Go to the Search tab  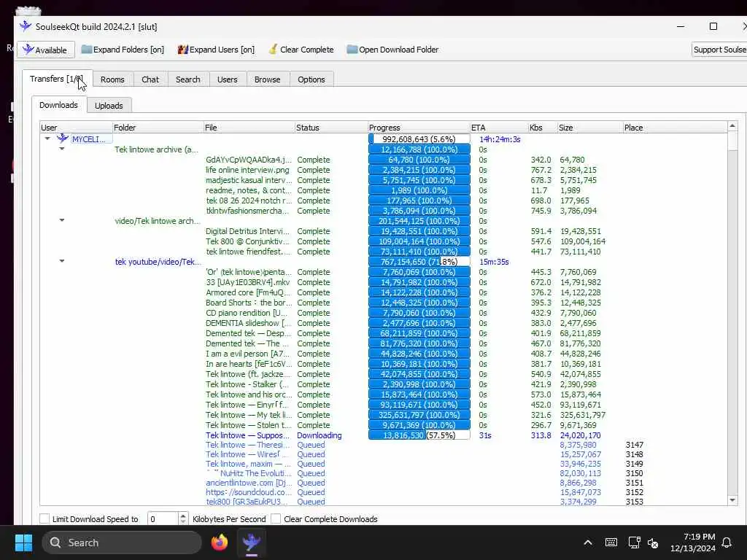point(188,79)
